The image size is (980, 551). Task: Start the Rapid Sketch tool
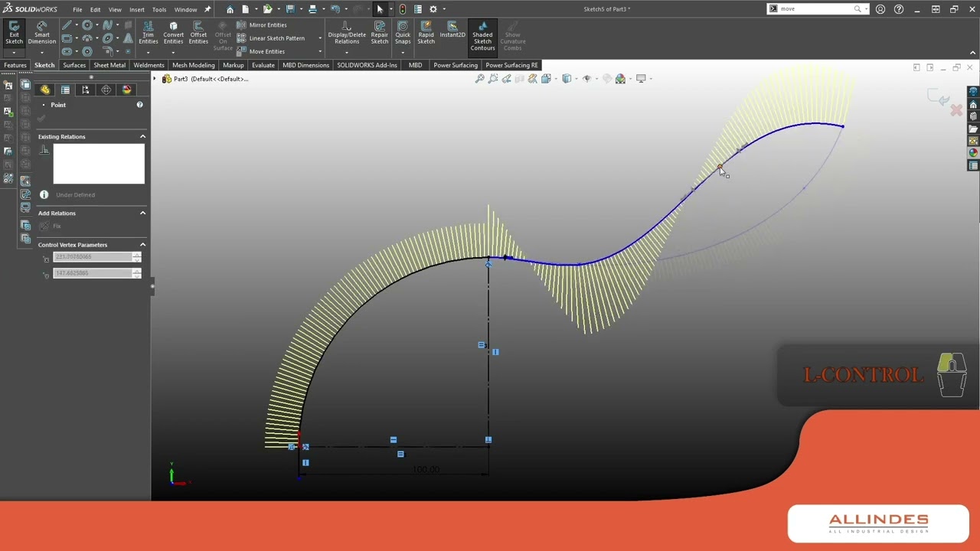(426, 34)
